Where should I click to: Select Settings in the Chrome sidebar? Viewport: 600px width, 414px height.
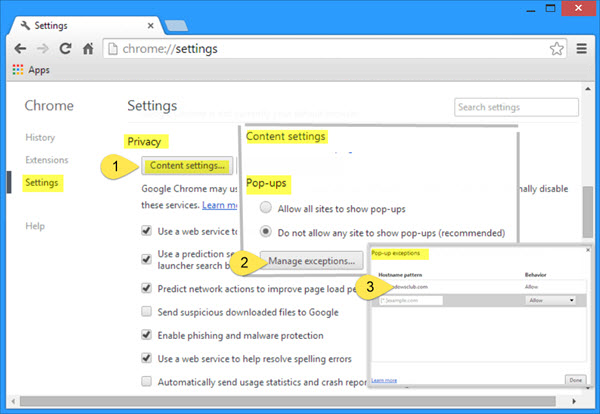pos(42,183)
